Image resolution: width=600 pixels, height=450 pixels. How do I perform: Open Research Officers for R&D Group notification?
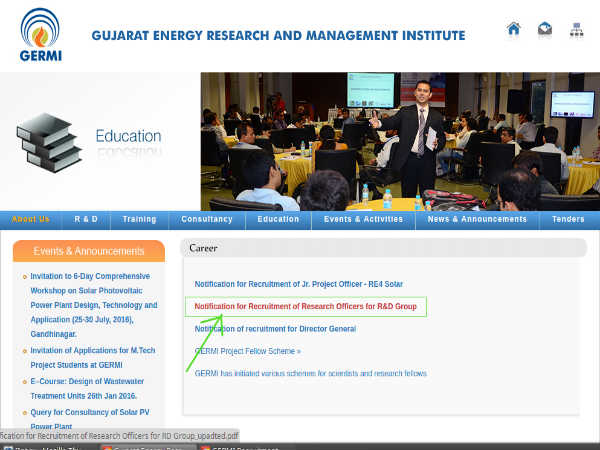click(305, 306)
